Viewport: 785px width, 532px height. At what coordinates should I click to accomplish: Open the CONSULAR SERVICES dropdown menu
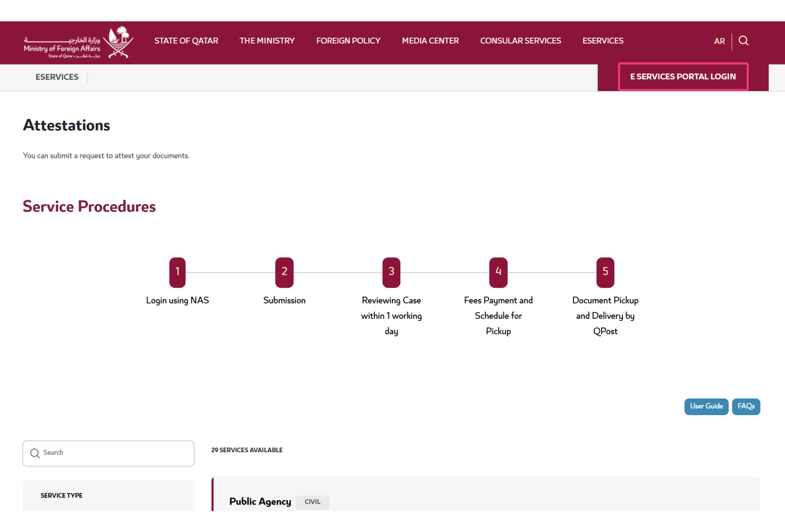[x=520, y=41]
